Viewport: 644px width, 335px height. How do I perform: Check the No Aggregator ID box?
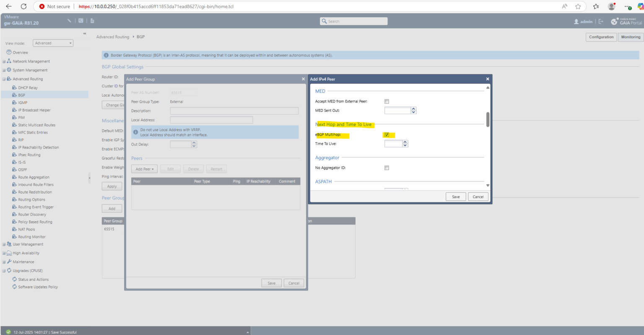pos(387,168)
